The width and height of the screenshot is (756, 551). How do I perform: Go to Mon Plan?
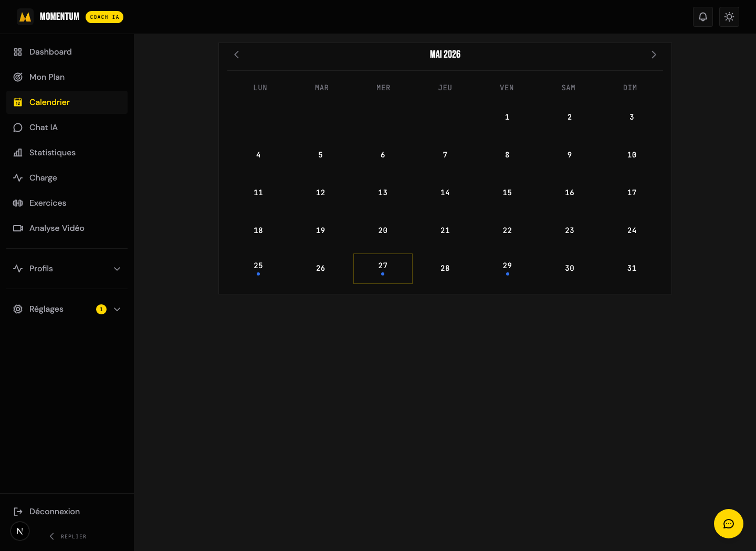coord(67,77)
